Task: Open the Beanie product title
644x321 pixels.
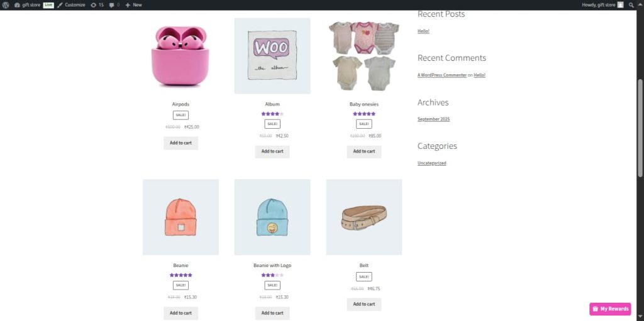Action: (180, 265)
